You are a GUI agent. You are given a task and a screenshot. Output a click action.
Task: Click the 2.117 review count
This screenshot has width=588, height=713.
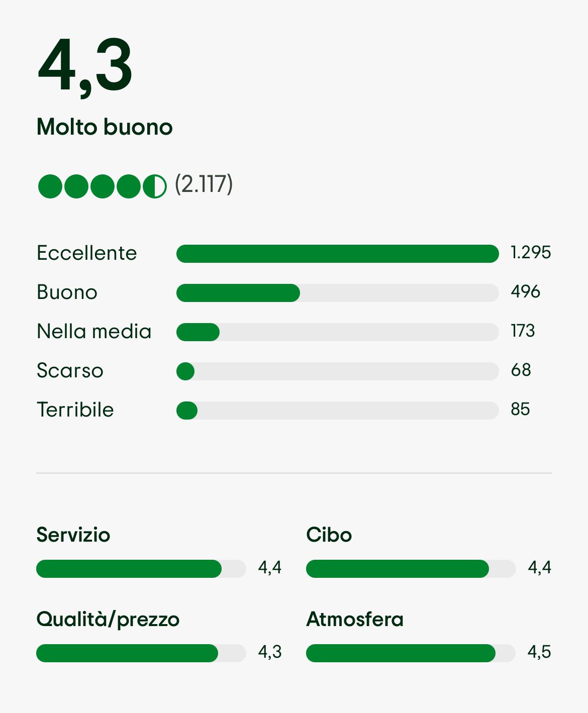click(204, 184)
